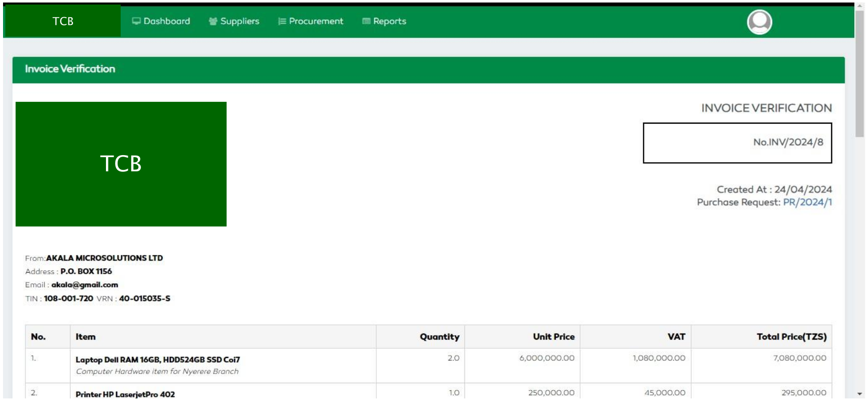Click the Suppliers people icon
Screen dimensions: 868x404
click(x=213, y=21)
